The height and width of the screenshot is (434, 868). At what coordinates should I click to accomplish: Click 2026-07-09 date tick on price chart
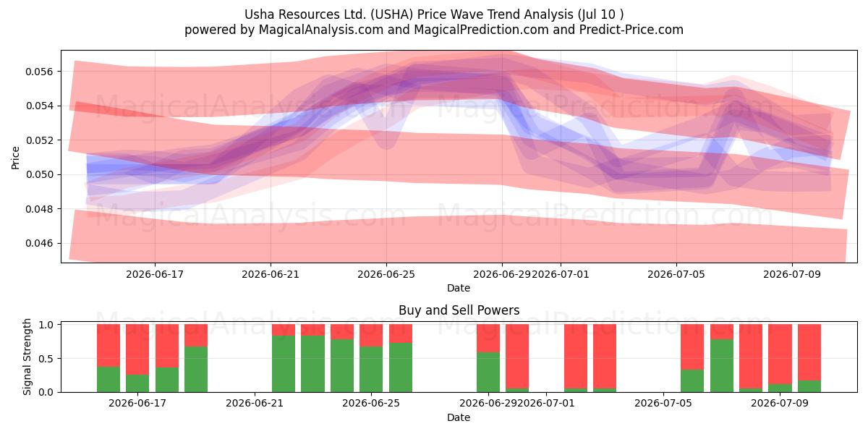[x=791, y=274]
